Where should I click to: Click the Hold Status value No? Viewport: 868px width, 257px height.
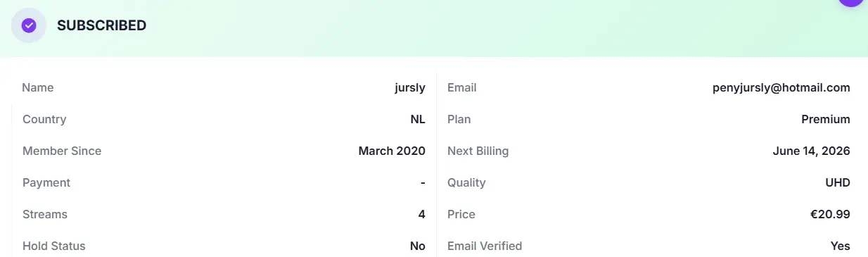pos(418,246)
